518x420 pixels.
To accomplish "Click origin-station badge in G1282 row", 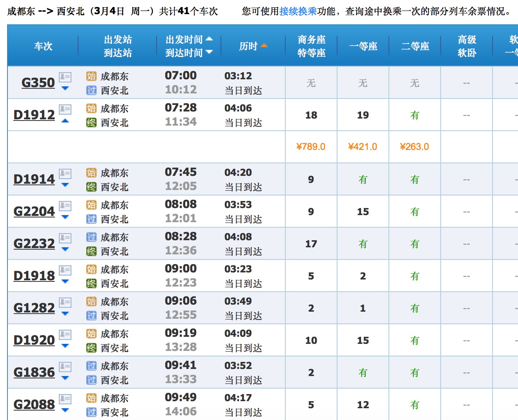I will point(91,301).
